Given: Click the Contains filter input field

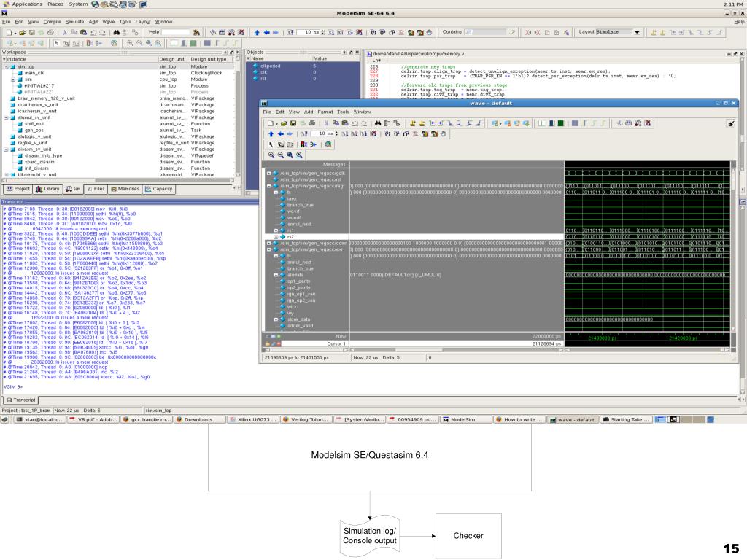Looking at the screenshot, I should click(487, 32).
